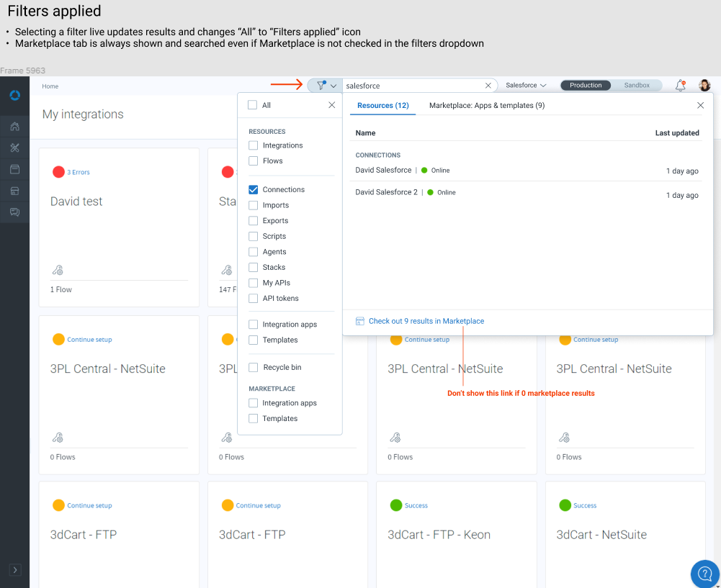Click Check out 9 results in Marketplace
The image size is (721, 588).
pos(426,321)
